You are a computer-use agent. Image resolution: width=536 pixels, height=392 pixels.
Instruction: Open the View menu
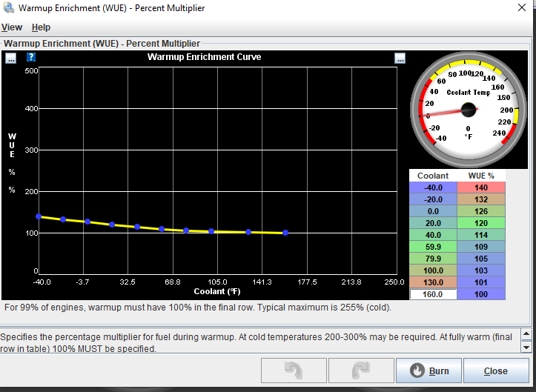coord(12,27)
